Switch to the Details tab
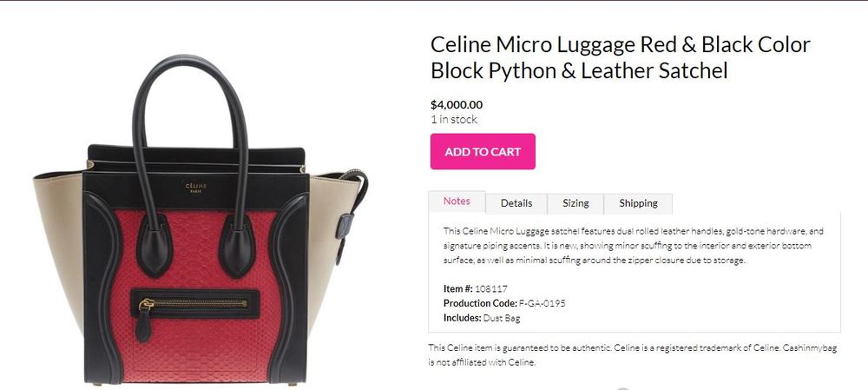The width and height of the screenshot is (868, 390). 516,203
